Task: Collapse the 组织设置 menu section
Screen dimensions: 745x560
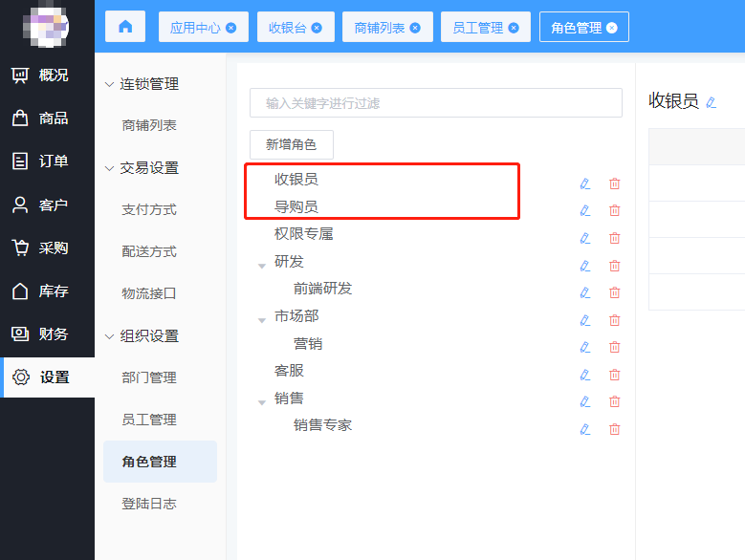Action: [109, 336]
